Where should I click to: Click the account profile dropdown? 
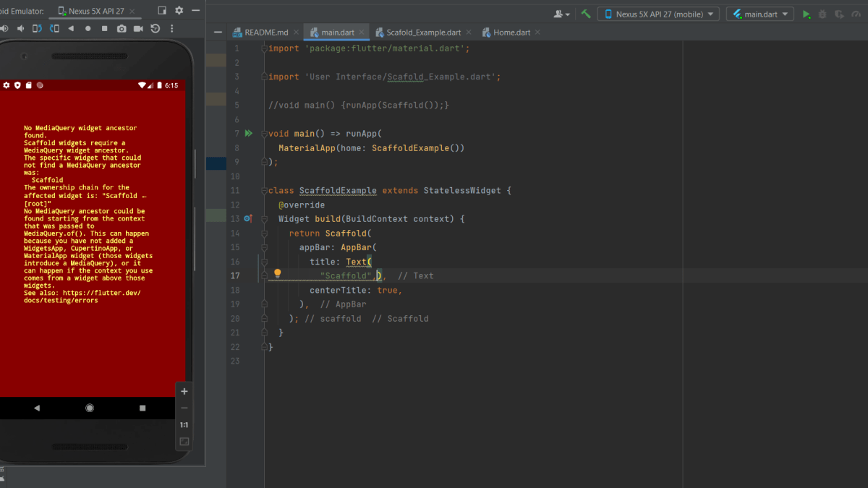click(561, 14)
